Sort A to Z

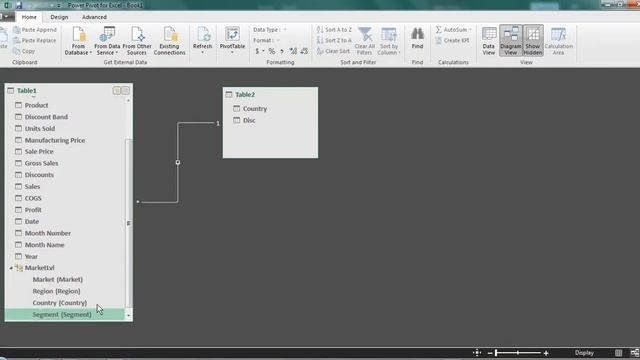[334, 30]
